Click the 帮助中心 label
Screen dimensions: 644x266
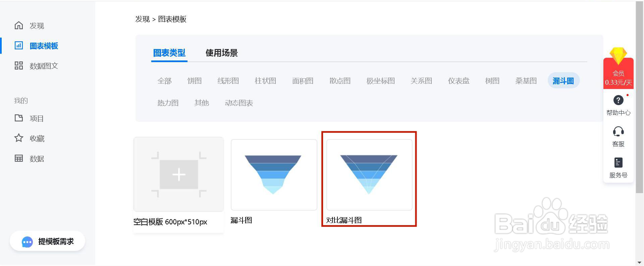[618, 113]
